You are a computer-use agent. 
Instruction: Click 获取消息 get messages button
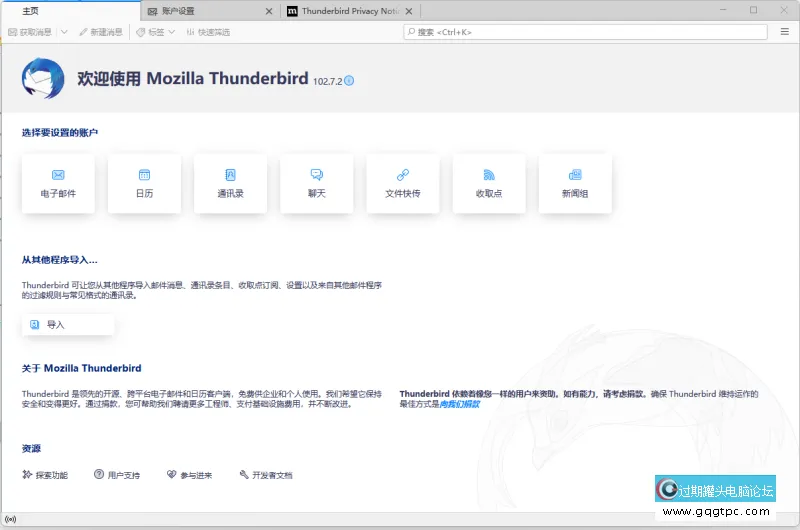pyautogui.click(x=30, y=32)
